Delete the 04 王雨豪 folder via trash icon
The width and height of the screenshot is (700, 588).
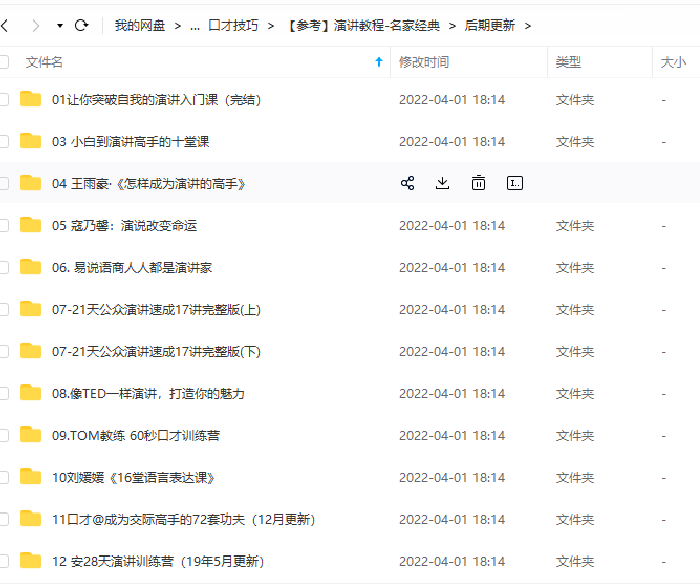click(x=478, y=183)
